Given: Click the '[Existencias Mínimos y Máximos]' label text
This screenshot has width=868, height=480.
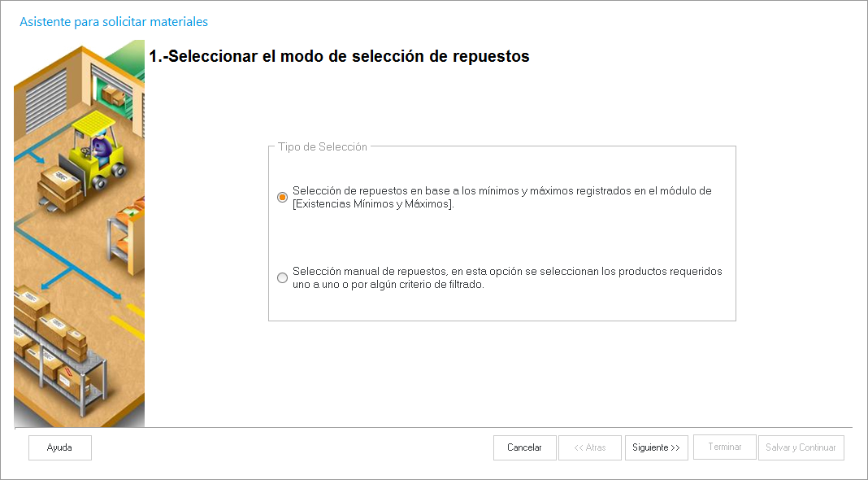Looking at the screenshot, I should pos(373,204).
